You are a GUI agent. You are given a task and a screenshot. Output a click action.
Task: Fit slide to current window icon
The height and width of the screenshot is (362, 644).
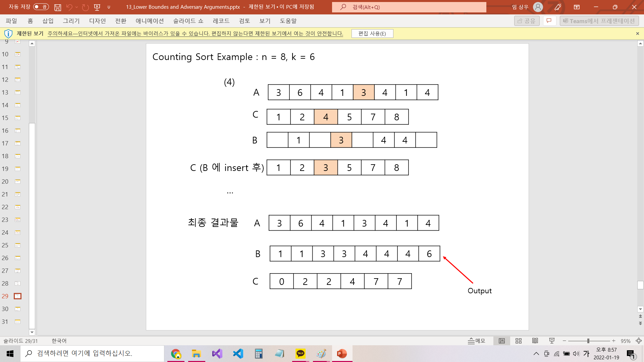tap(639, 341)
